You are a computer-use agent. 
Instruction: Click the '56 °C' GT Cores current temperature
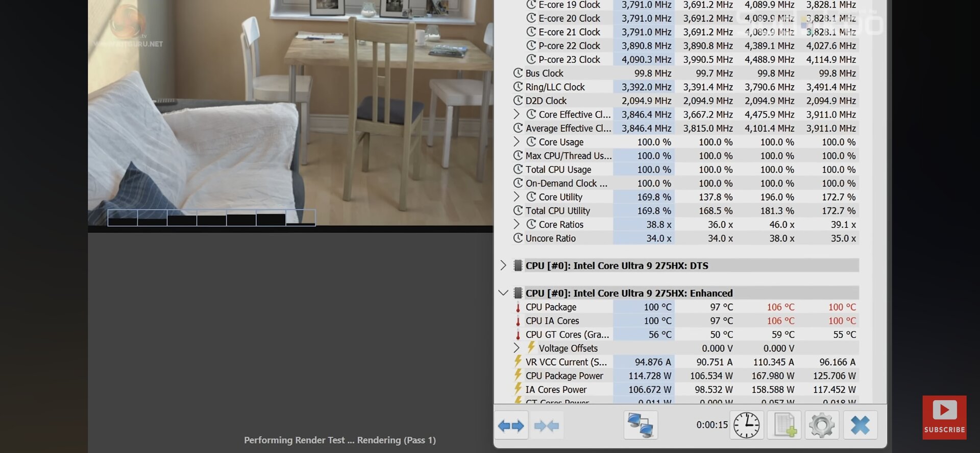660,335
